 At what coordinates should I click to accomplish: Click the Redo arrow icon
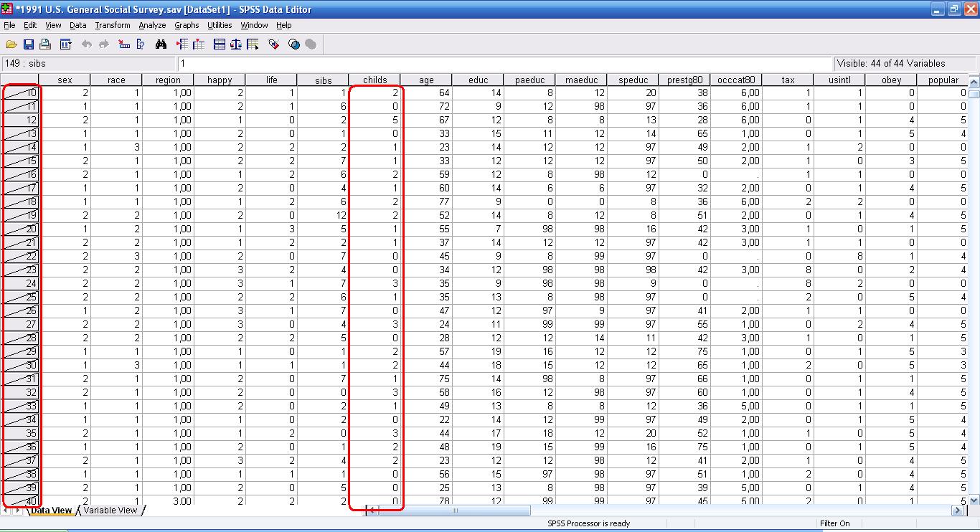(104, 44)
